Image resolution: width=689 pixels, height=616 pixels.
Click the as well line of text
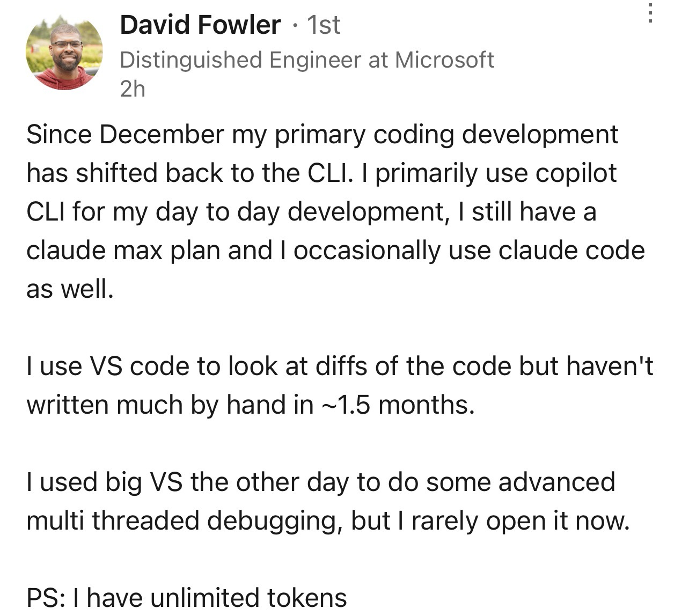(70, 289)
